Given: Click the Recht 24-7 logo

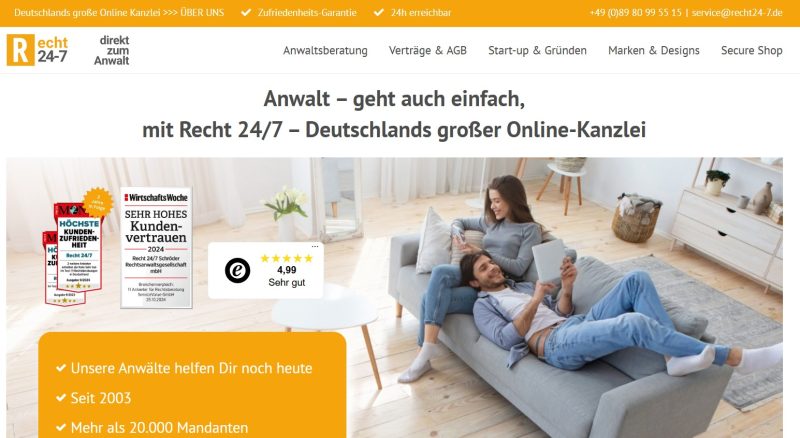Looking at the screenshot, I should pos(37,50).
